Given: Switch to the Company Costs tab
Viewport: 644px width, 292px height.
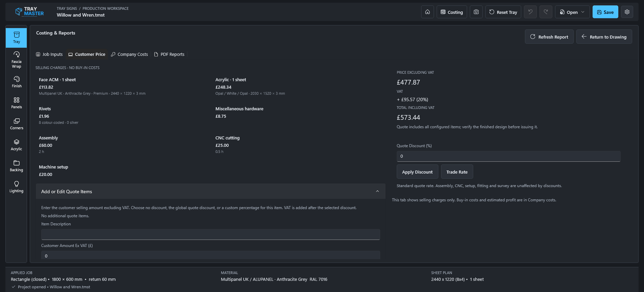Looking at the screenshot, I should pos(130,54).
